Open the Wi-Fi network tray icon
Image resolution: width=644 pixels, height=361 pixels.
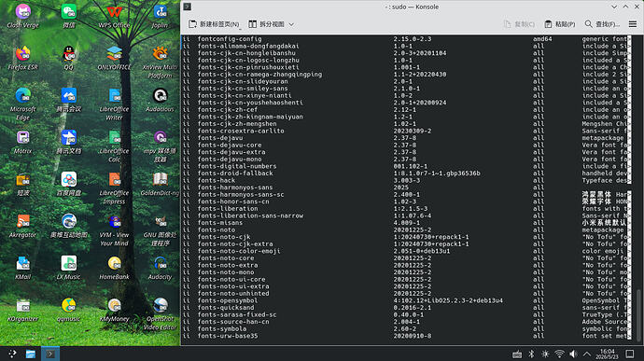point(559,354)
